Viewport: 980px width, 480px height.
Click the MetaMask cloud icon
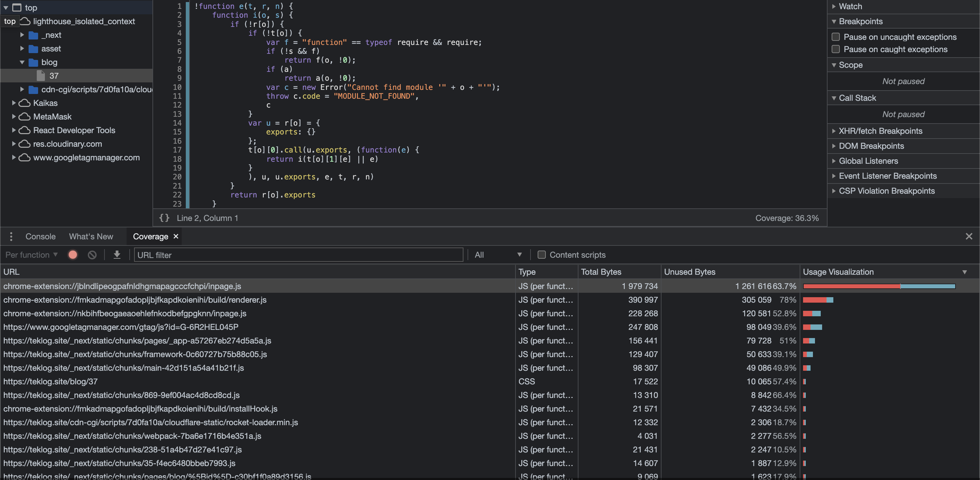click(24, 117)
